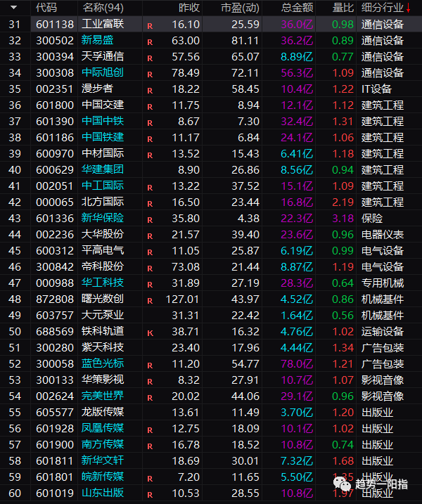Open the column menu dropdown arrow in header

click(13, 8)
